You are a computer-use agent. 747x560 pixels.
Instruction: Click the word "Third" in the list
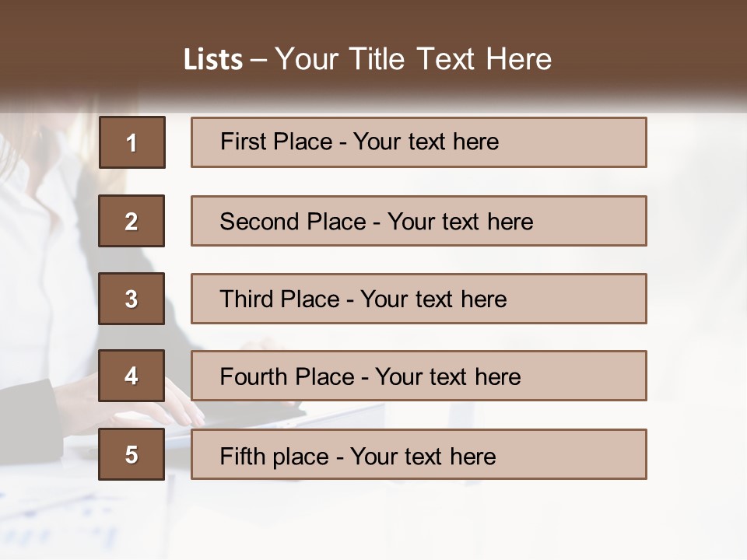[247, 299]
